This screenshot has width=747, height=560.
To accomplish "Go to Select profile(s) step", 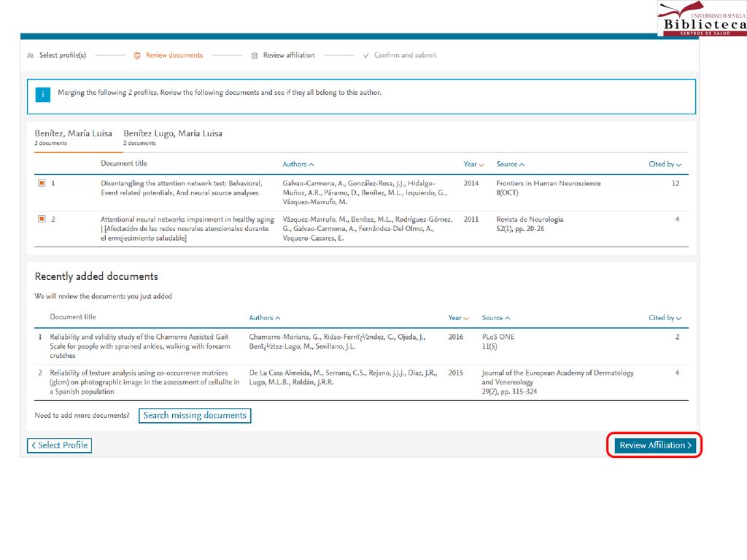I will coord(63,55).
